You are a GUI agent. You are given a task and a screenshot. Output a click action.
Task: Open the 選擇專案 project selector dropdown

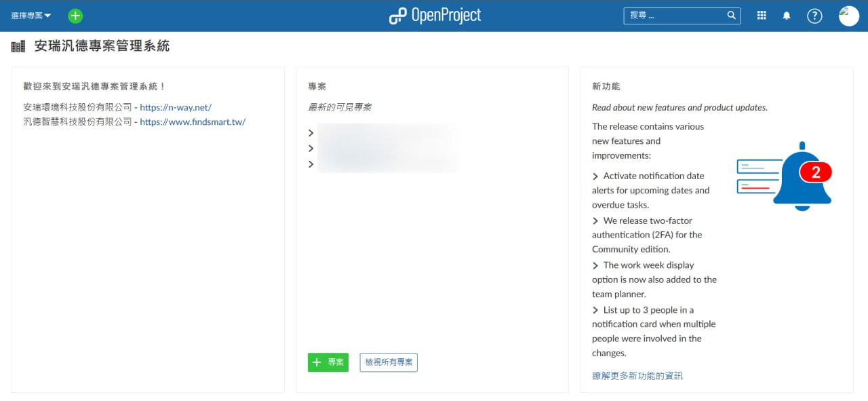tap(31, 16)
